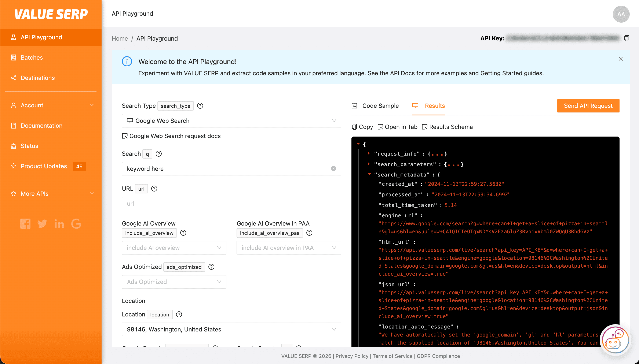
Task: Send the API request
Action: click(x=588, y=106)
